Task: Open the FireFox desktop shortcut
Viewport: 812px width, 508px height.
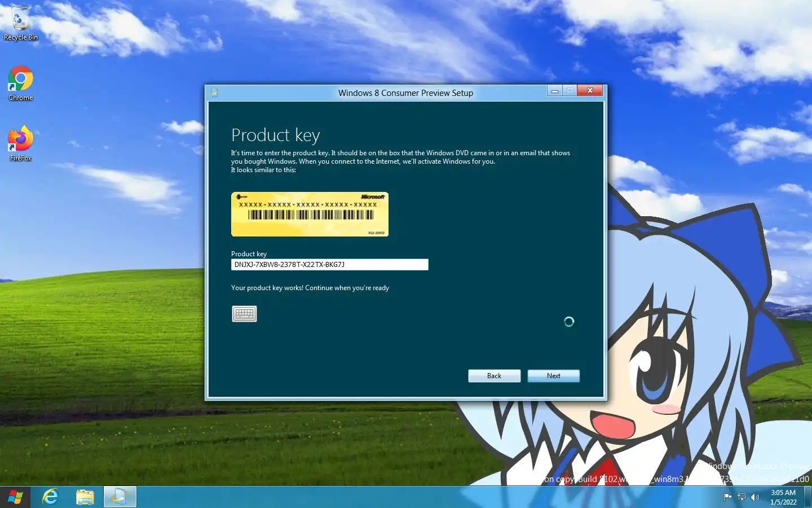Action: click(x=21, y=144)
